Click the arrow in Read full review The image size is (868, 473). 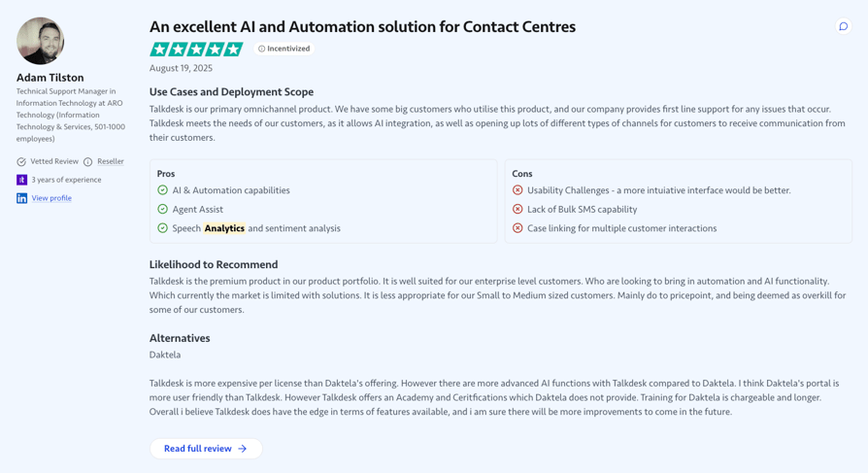click(243, 449)
